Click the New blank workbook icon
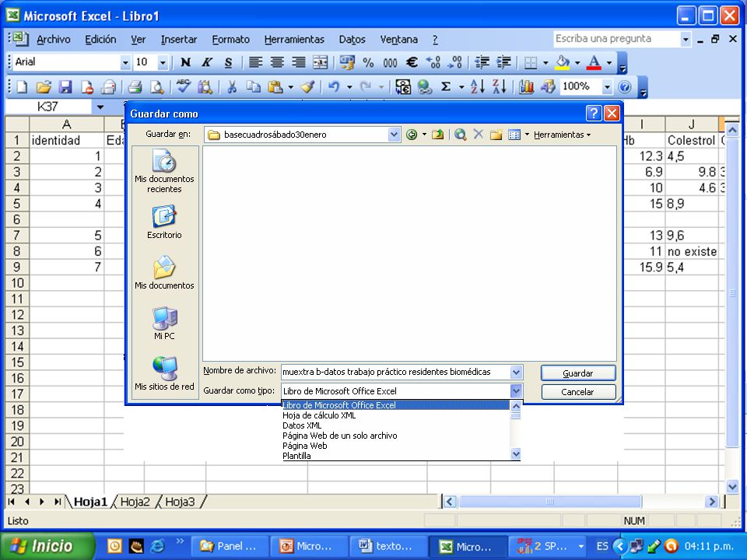747x560 pixels. click(23, 86)
